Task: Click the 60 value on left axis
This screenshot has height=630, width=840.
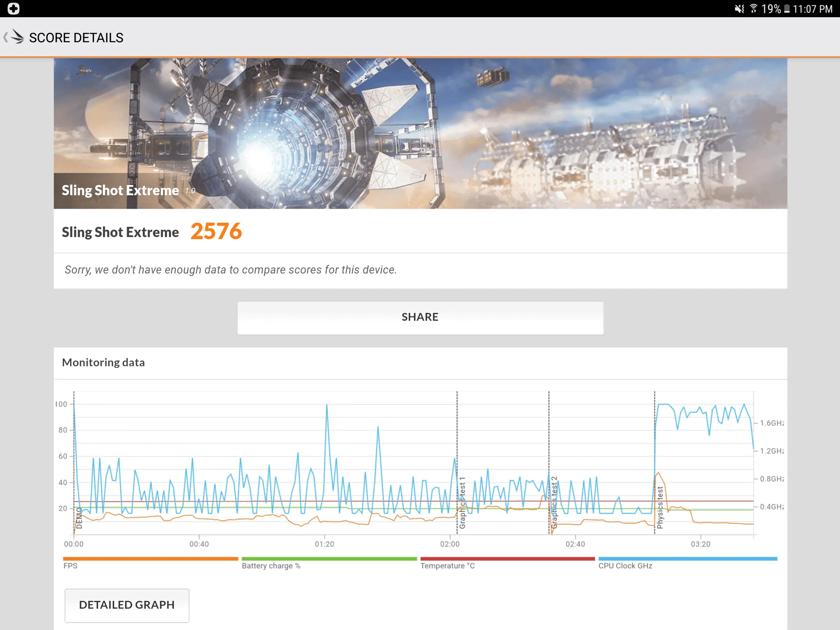Action: (63, 457)
